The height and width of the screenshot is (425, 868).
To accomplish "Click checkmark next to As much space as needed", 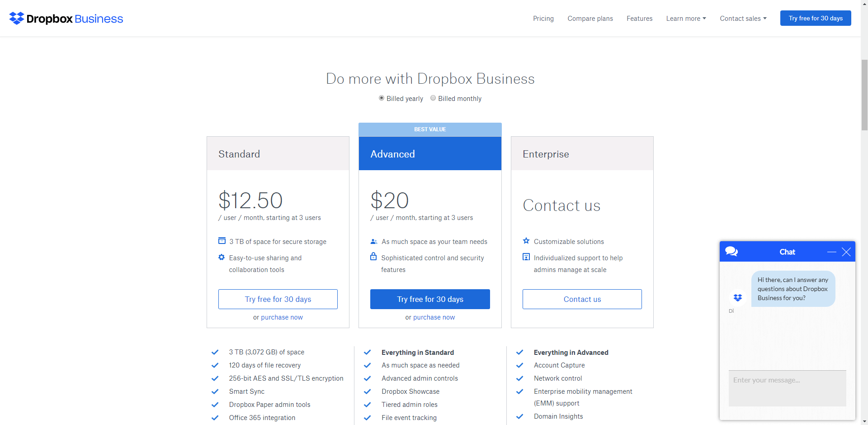I will pos(367,365).
